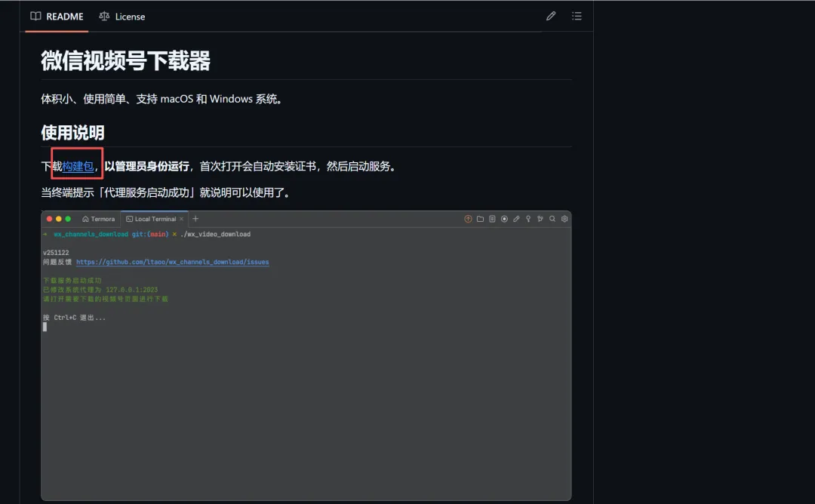Click the text 按 Ctrl+C 退出...
This screenshot has width=815, height=504.
[x=74, y=318]
